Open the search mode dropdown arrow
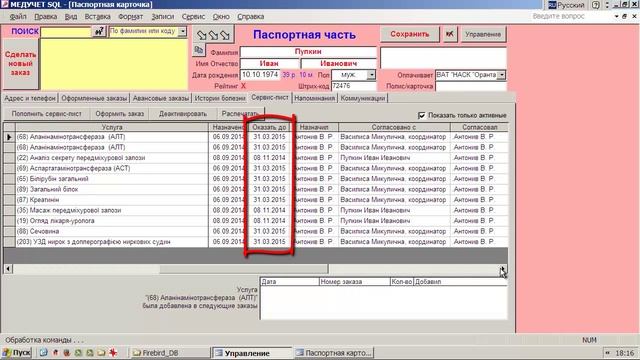This screenshot has width=640, height=360. coord(182,31)
